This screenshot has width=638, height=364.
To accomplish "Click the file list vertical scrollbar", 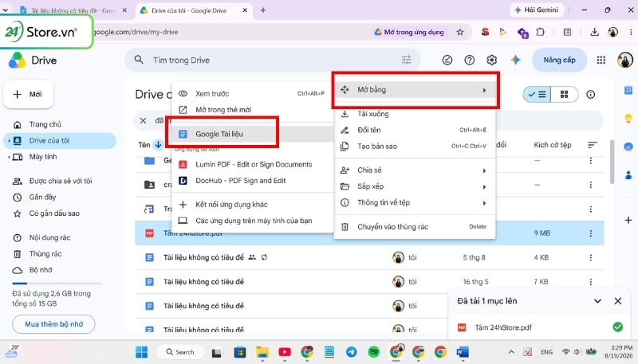I will 612,162.
